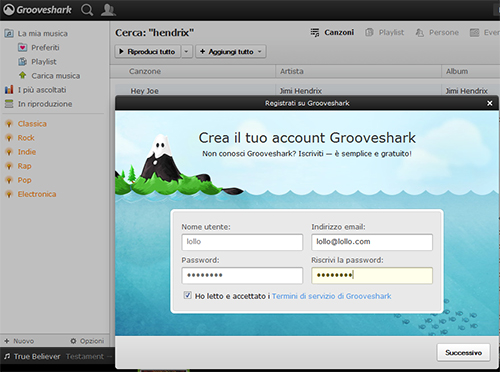This screenshot has width=500, height=372.
Task: Click the Nome utente input field
Action: click(242, 242)
